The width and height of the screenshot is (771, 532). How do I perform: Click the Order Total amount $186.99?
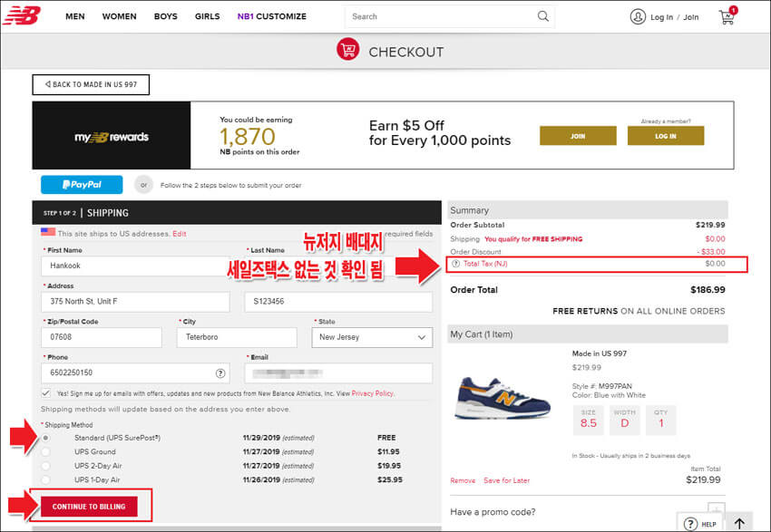coord(708,290)
